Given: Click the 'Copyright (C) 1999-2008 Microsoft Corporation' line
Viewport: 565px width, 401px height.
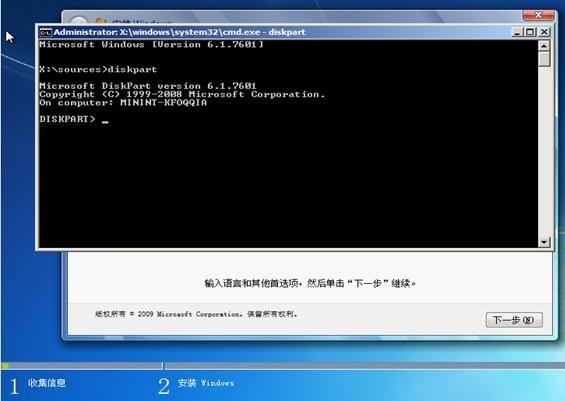Looking at the screenshot, I should point(182,94).
